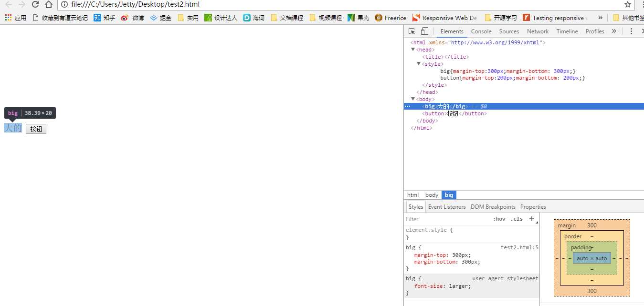Viewport: 644px width, 306px height.
Task: Click the ellipsis beside selected big node
Action: pos(408,106)
